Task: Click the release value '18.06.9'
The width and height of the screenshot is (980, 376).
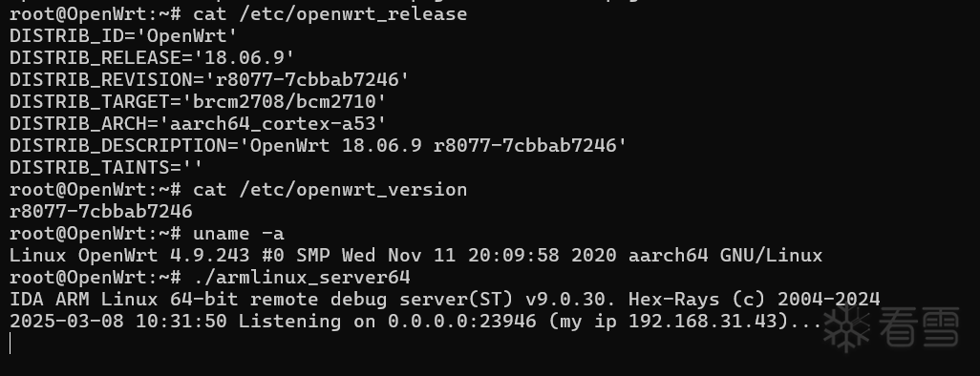Action: click(244, 57)
